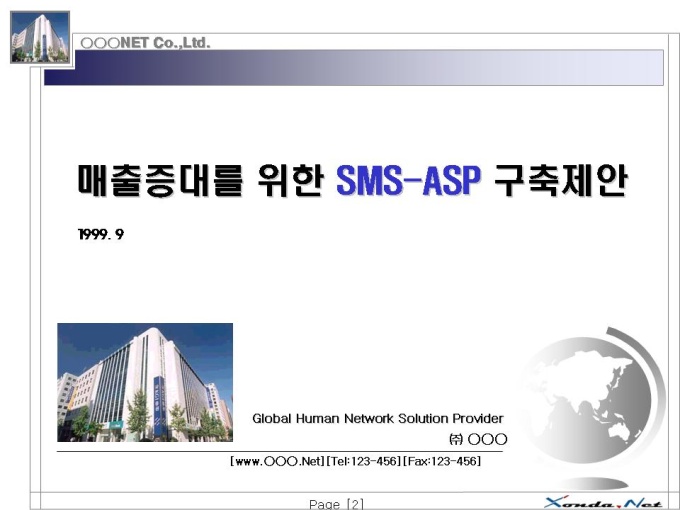Click the Xonda.Net logo
Image resolution: width=680 pixels, height=510 pixels.
coord(603,503)
